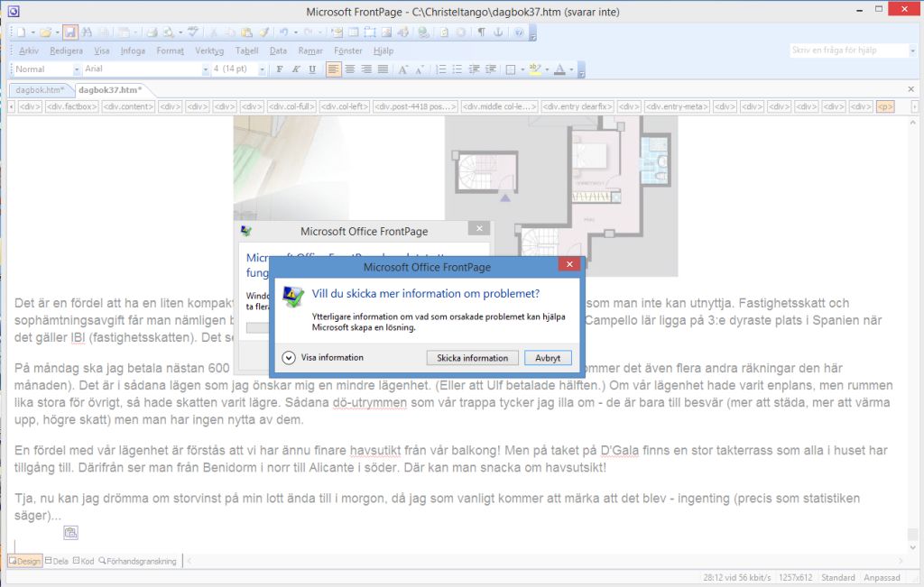
Task: Open the help search box dropdown
Action: [912, 50]
